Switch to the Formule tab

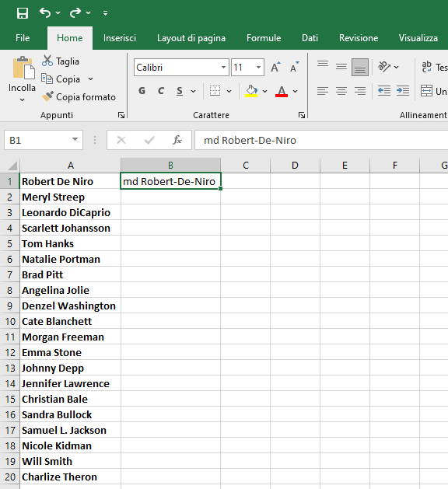pyautogui.click(x=264, y=38)
